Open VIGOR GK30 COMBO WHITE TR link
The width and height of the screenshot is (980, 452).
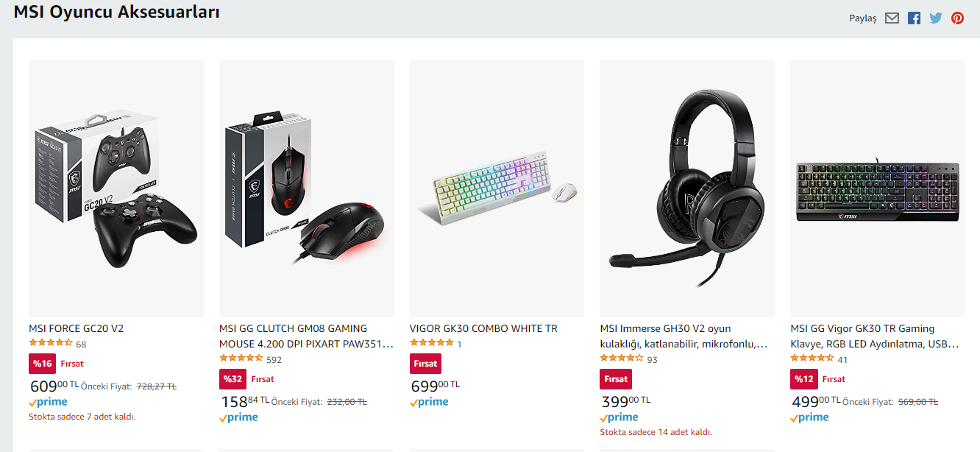click(483, 328)
